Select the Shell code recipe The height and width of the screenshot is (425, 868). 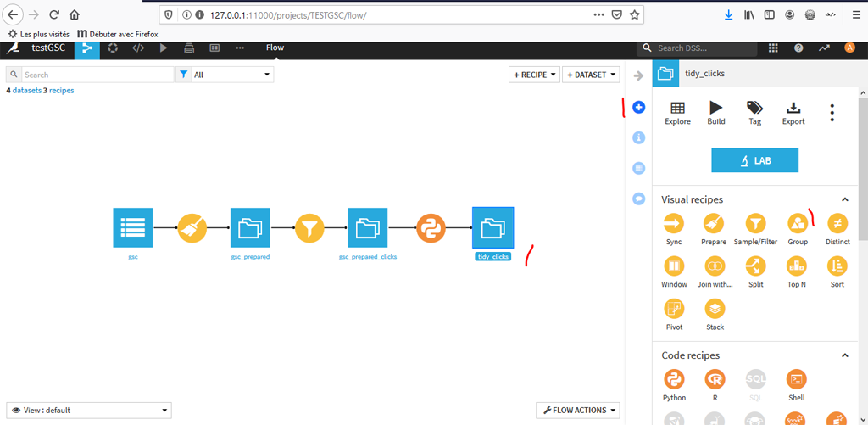(x=797, y=379)
